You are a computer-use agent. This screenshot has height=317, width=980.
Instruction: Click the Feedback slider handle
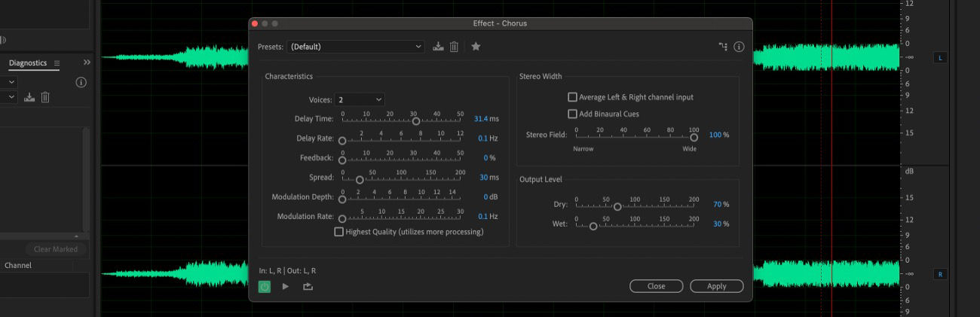click(342, 160)
